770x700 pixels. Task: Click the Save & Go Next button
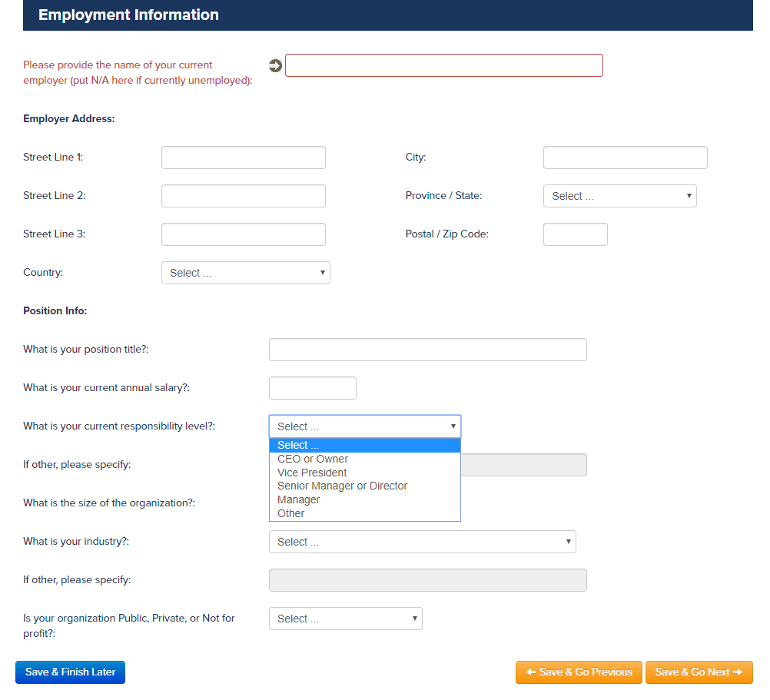pyautogui.click(x=699, y=672)
